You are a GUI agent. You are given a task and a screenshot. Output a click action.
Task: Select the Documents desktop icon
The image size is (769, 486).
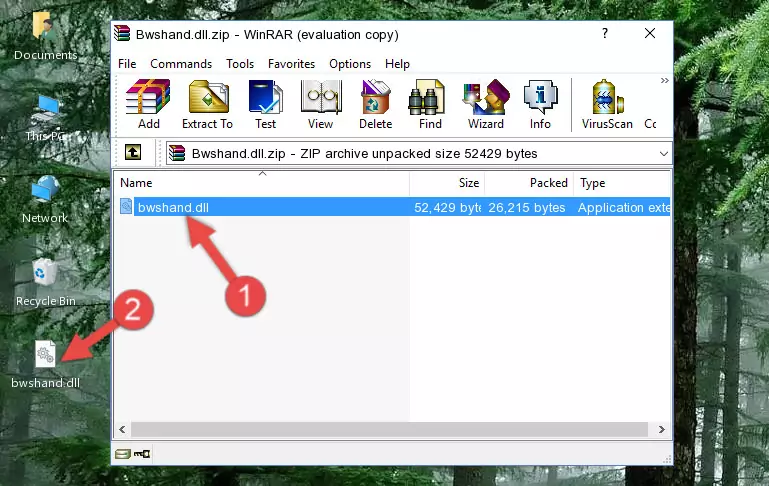45,36
